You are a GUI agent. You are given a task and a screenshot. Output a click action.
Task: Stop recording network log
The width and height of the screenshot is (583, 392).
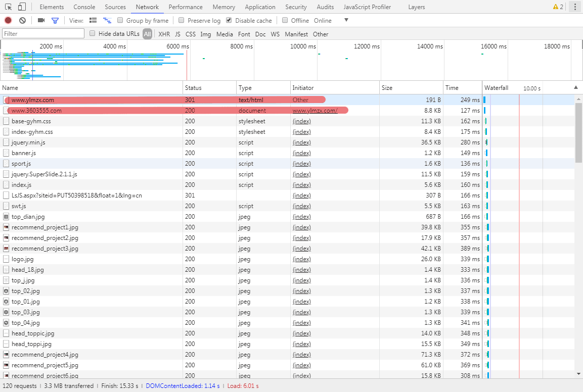pyautogui.click(x=8, y=20)
